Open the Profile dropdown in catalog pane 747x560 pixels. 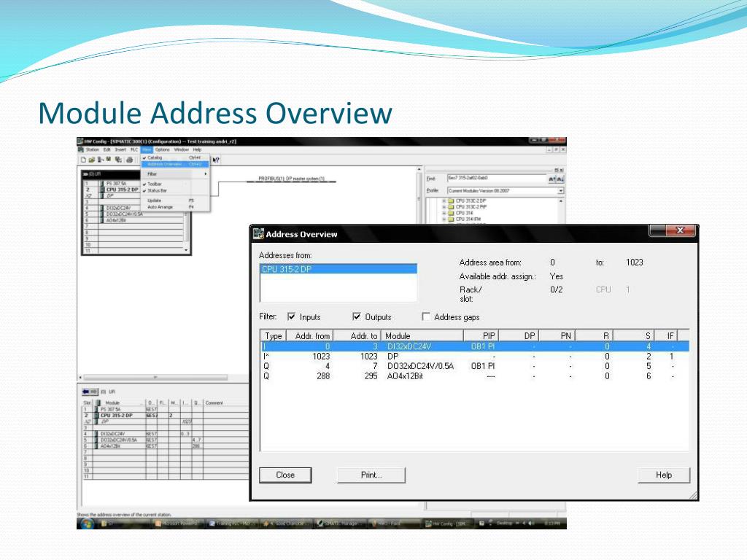[561, 190]
